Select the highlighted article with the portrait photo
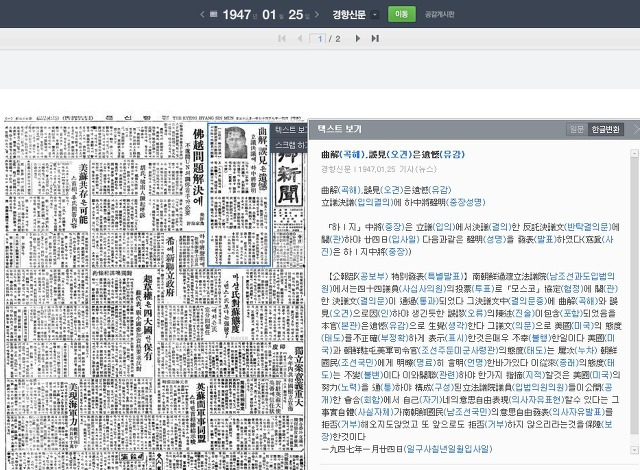The height and width of the screenshot is (470, 640). coord(239,195)
